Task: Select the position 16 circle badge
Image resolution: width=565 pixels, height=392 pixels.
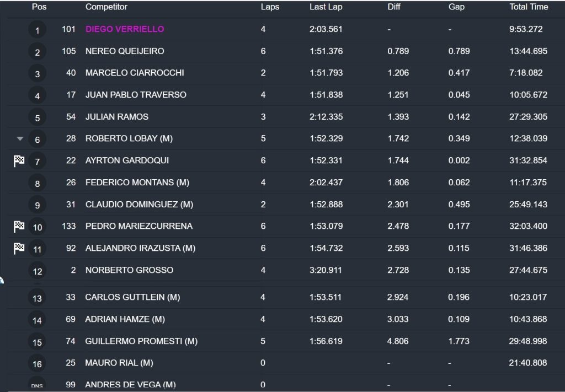Action: coord(37,363)
